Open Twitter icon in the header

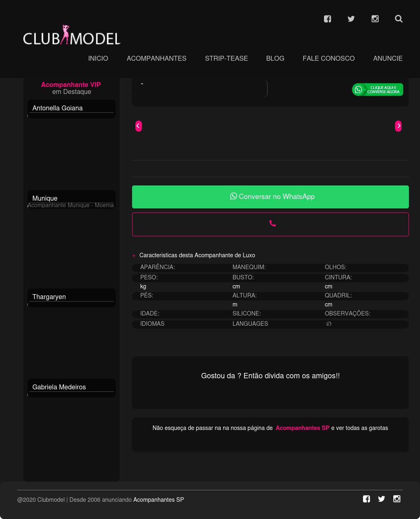coord(351,19)
